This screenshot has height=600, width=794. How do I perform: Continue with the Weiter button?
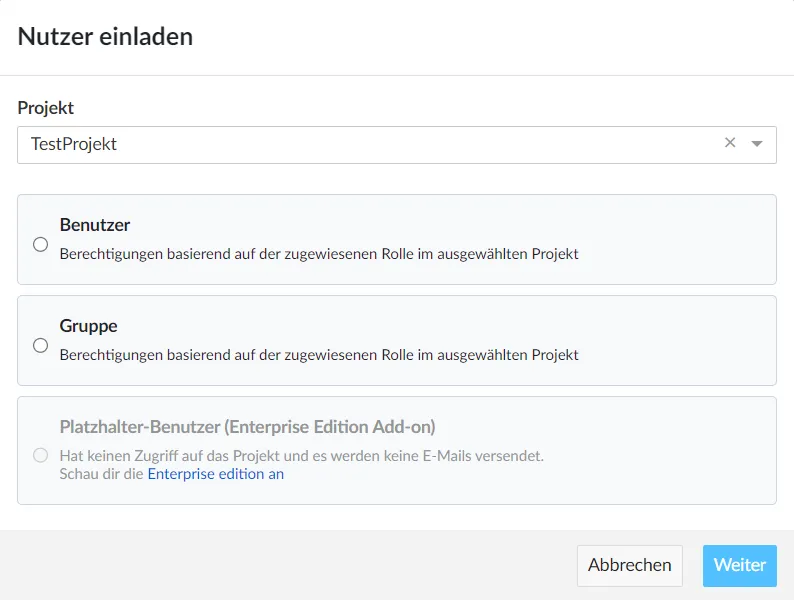point(739,565)
